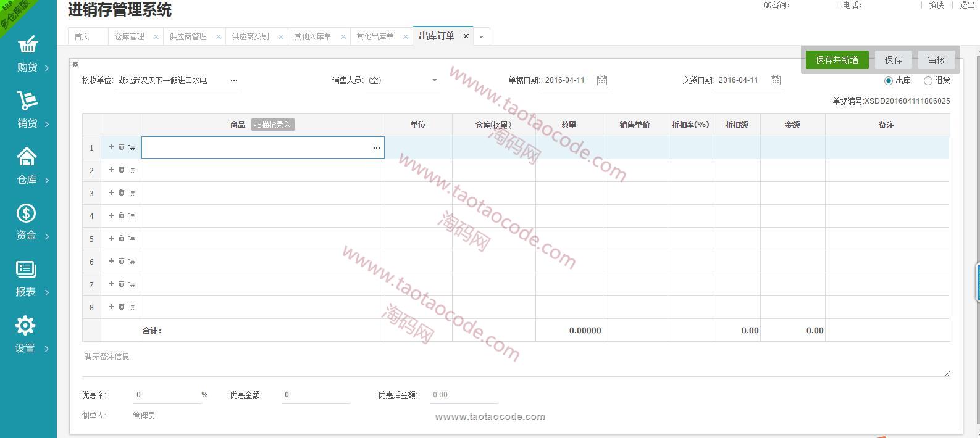Delete row 3 using trash icon

pos(122,192)
